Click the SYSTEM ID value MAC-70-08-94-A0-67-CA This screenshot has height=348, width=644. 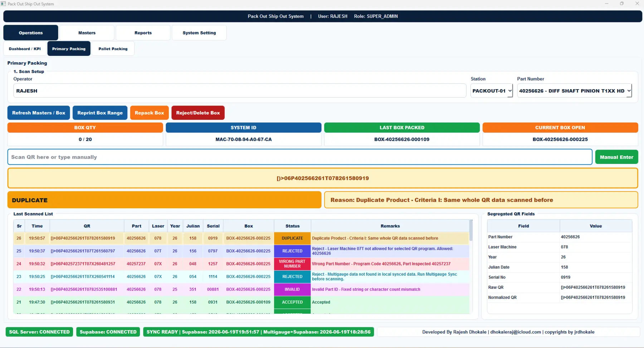pyautogui.click(x=244, y=139)
